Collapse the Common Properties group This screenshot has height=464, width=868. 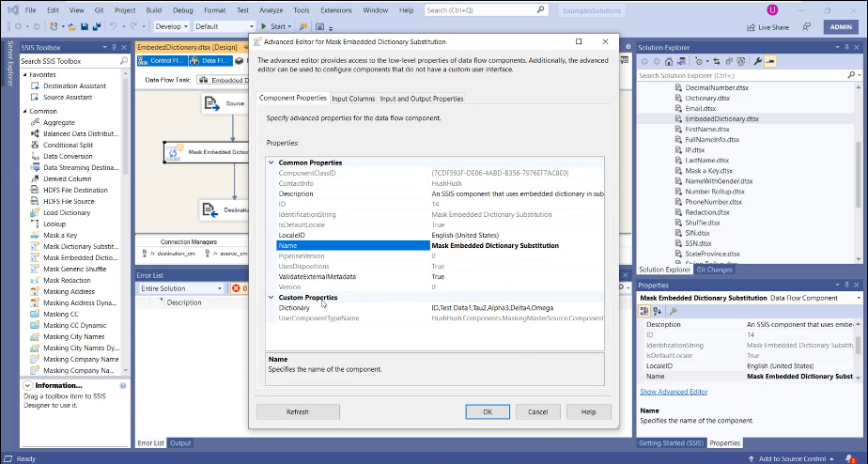coord(271,162)
